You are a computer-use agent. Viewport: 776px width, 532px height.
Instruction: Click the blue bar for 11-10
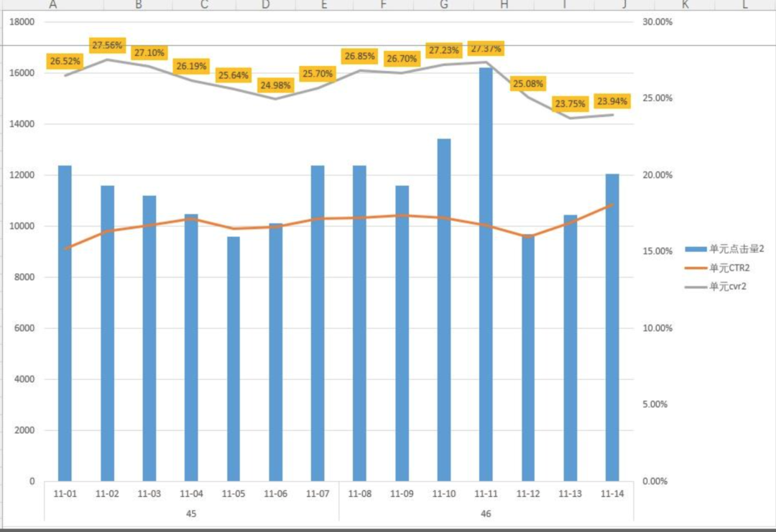coord(444,310)
